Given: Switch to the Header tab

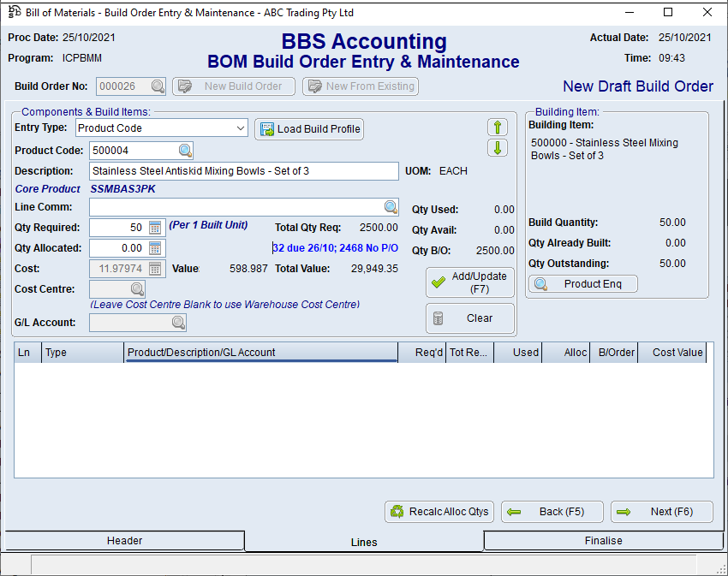Looking at the screenshot, I should pos(124,541).
